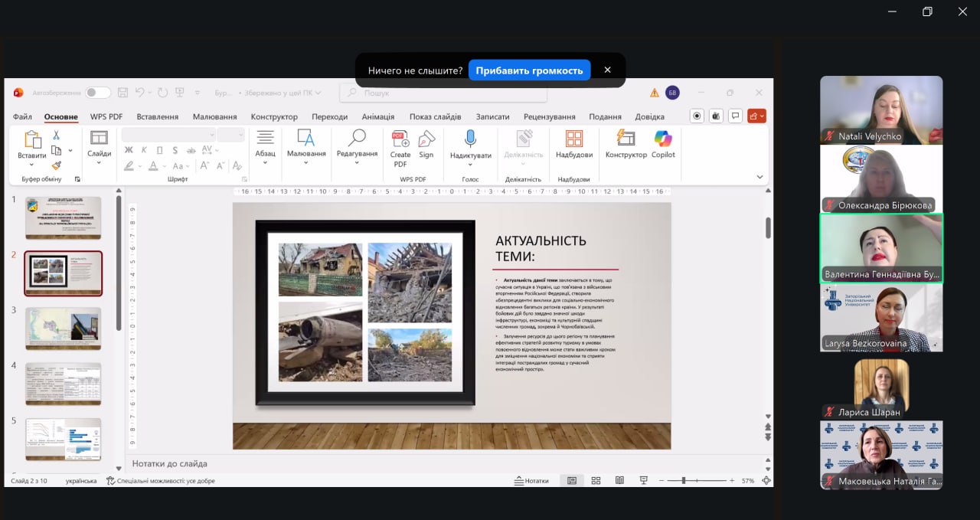This screenshot has width=980, height=520.
Task: Click the Прибавить громкость button
Action: pyautogui.click(x=529, y=70)
